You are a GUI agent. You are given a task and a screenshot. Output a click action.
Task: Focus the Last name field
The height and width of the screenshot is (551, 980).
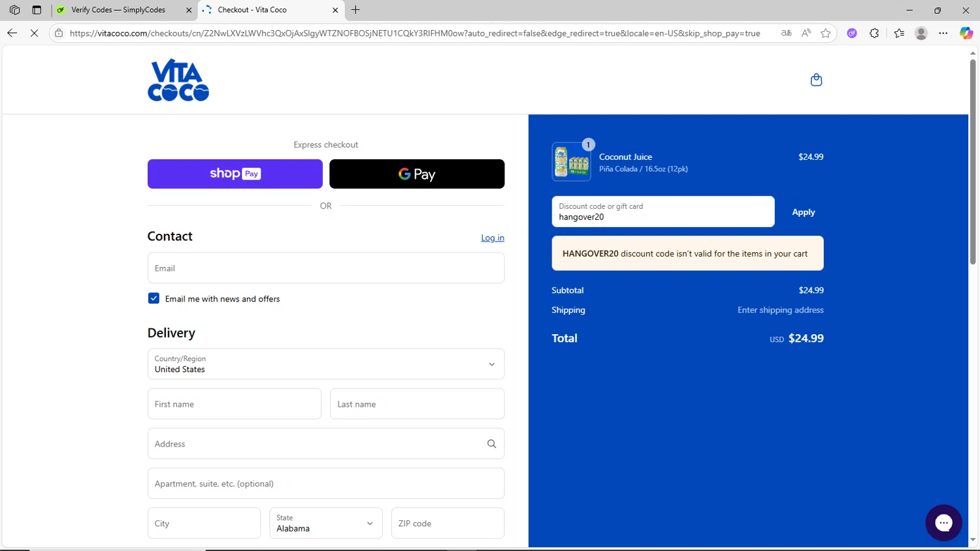(x=417, y=404)
